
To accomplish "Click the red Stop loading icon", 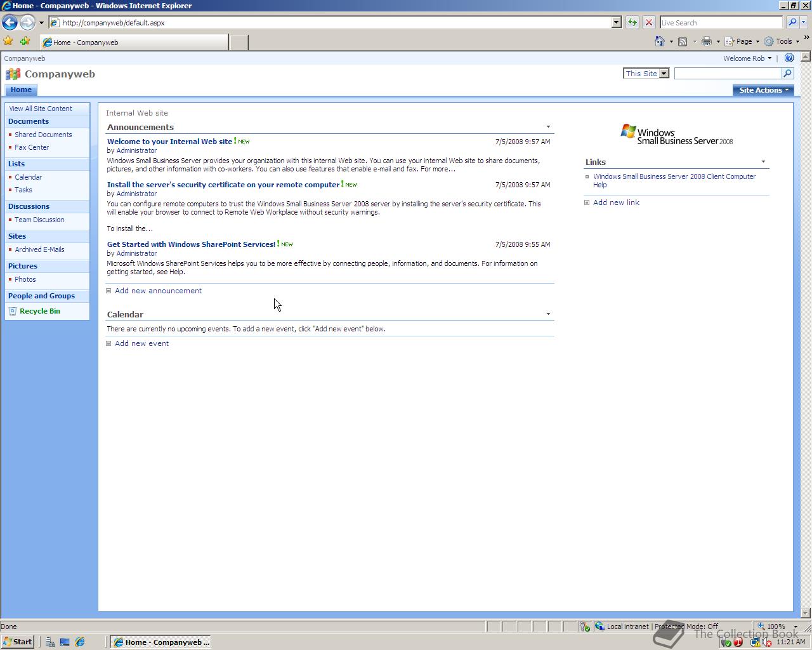I will click(649, 22).
